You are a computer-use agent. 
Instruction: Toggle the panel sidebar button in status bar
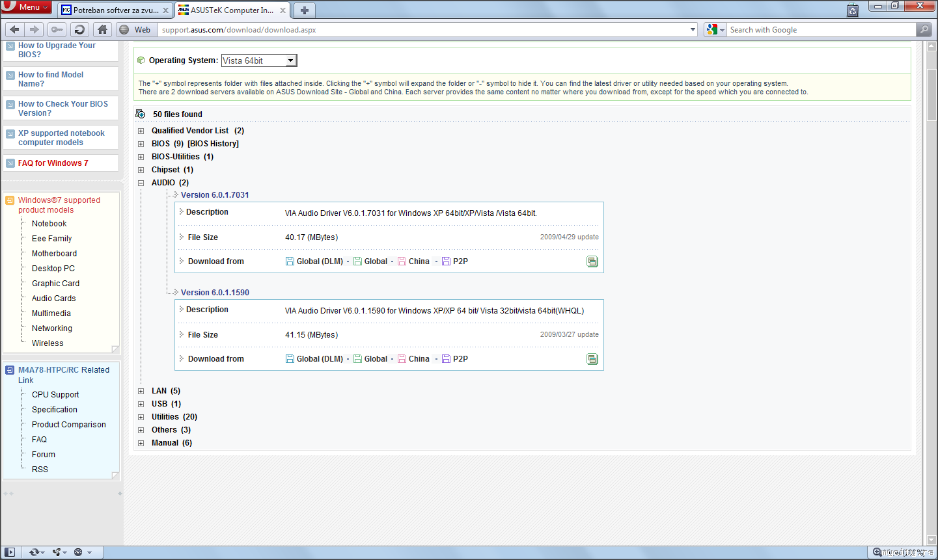(x=9, y=552)
